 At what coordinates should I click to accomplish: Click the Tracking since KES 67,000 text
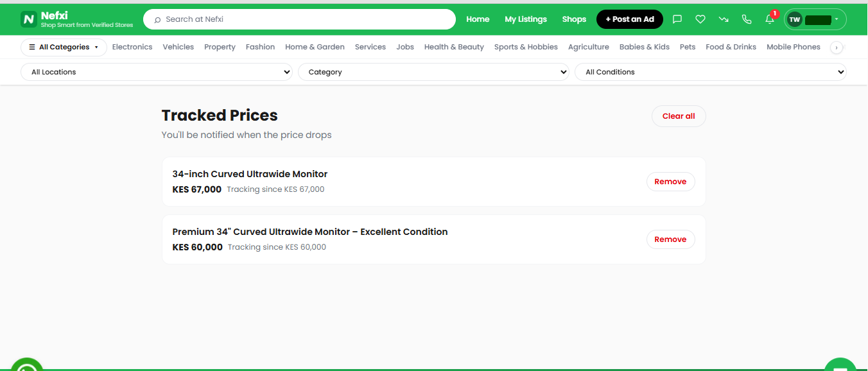(275, 189)
